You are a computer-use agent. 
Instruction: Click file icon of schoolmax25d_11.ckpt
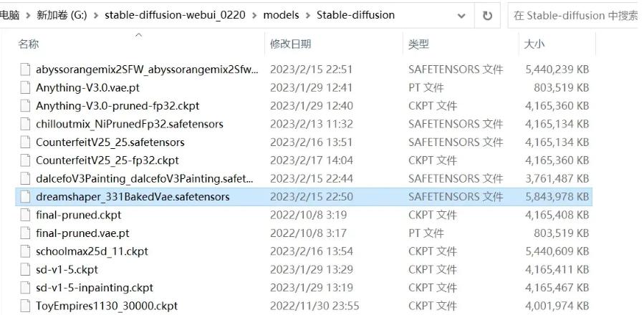[26, 251]
